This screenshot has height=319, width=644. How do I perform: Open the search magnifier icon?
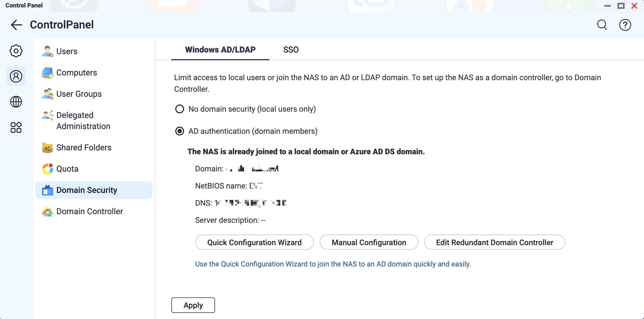click(602, 25)
